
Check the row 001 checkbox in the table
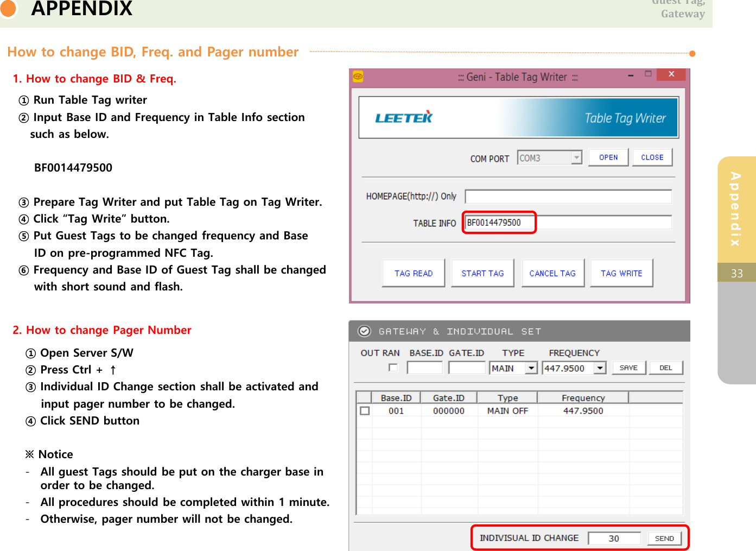pos(365,411)
